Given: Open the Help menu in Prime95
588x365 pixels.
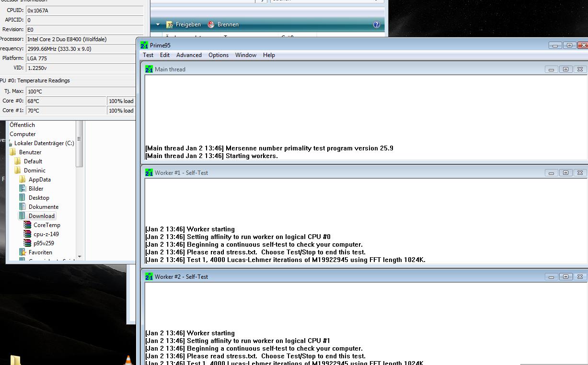Looking at the screenshot, I should tap(269, 55).
